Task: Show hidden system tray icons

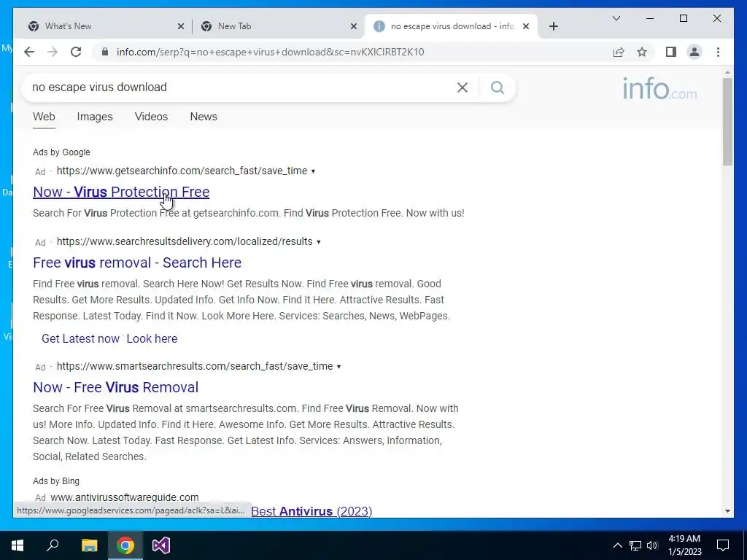Action: click(617, 545)
